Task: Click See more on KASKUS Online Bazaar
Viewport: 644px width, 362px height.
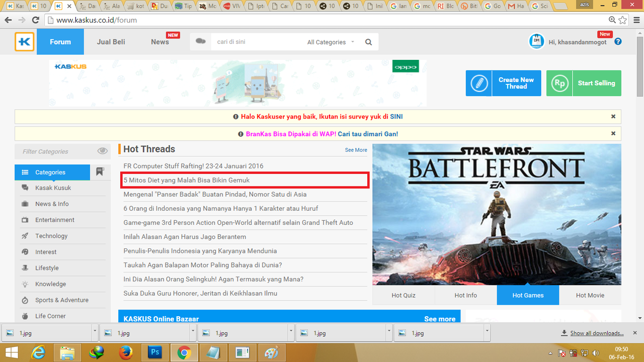Action: coord(440,319)
